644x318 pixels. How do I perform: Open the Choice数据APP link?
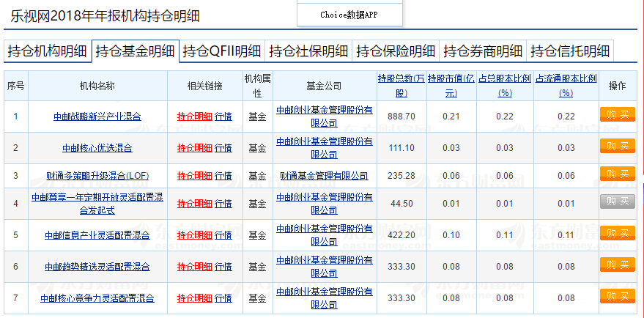349,15
